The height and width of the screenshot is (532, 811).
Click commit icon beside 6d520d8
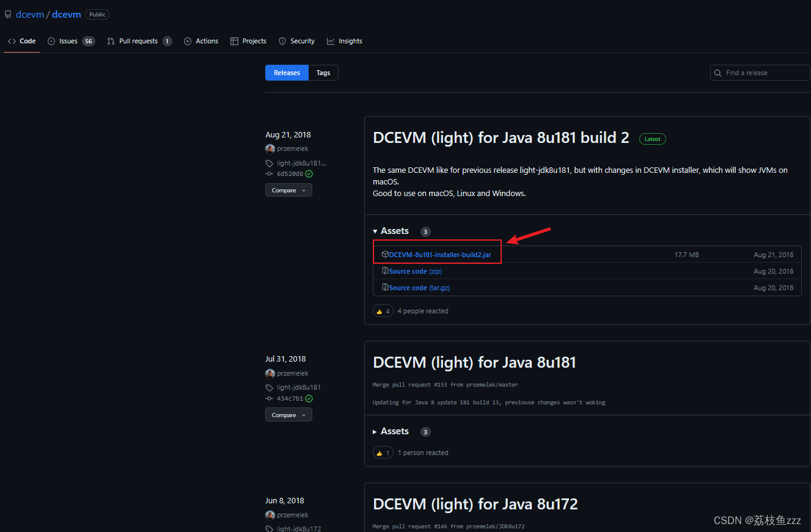point(270,173)
